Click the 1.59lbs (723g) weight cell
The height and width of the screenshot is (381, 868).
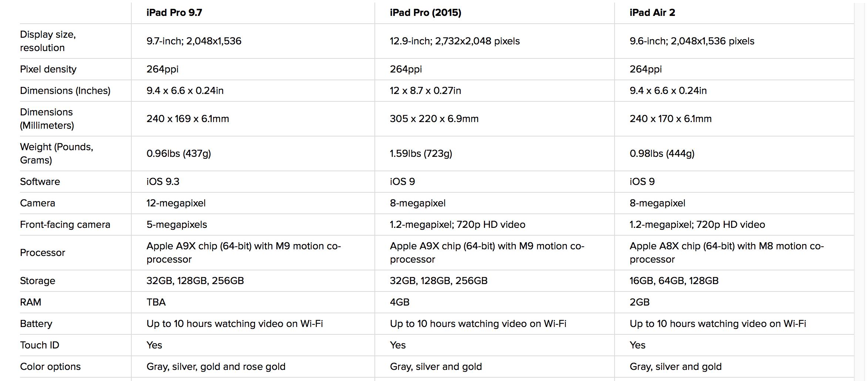click(421, 154)
